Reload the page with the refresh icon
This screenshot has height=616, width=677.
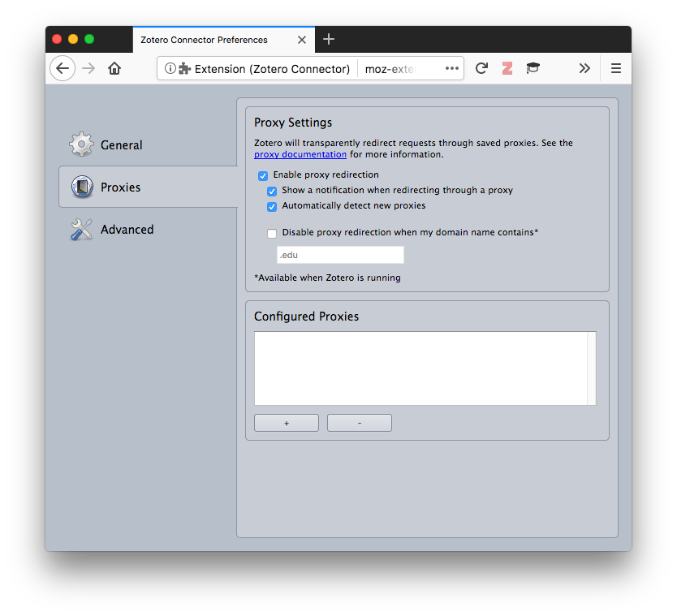tap(481, 68)
